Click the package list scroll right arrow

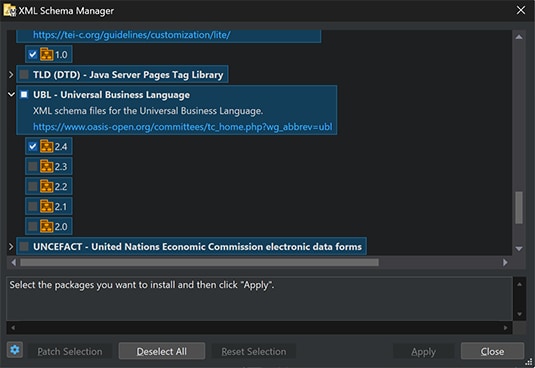click(505, 262)
